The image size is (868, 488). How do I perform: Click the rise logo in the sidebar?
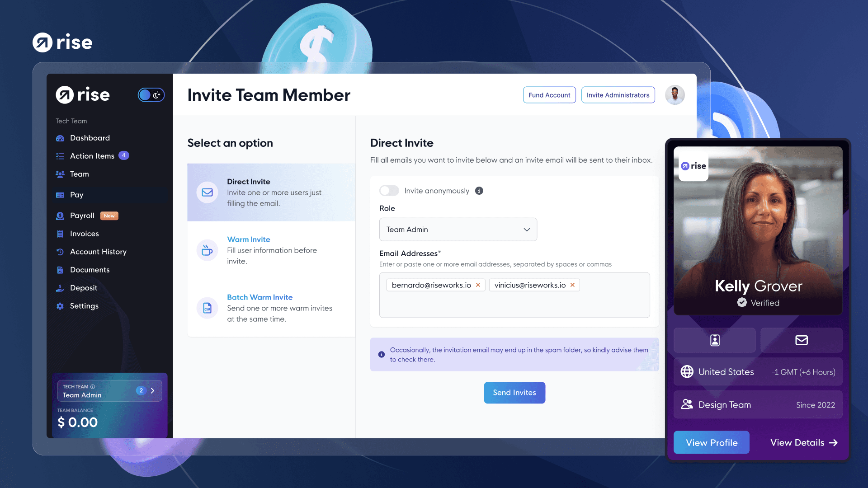[x=83, y=95]
